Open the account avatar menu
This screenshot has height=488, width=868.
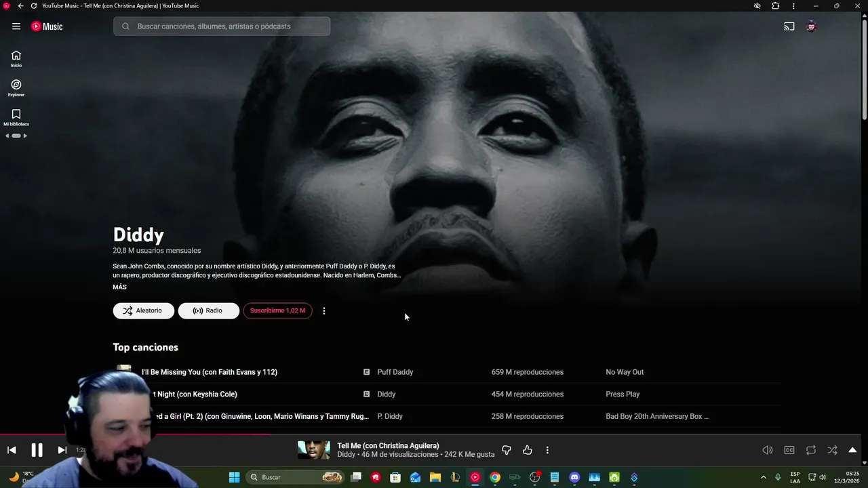click(811, 26)
